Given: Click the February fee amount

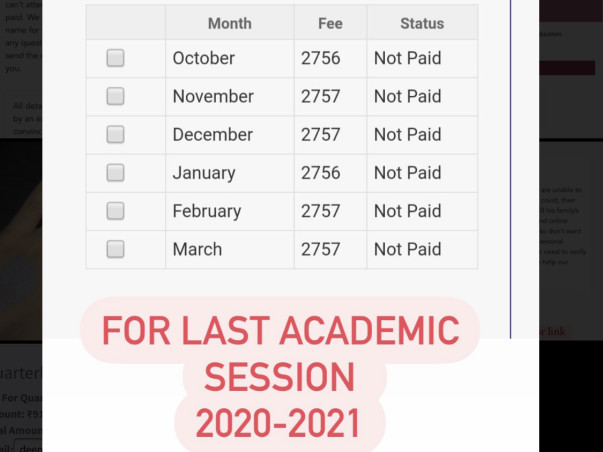Looking at the screenshot, I should point(321,211).
